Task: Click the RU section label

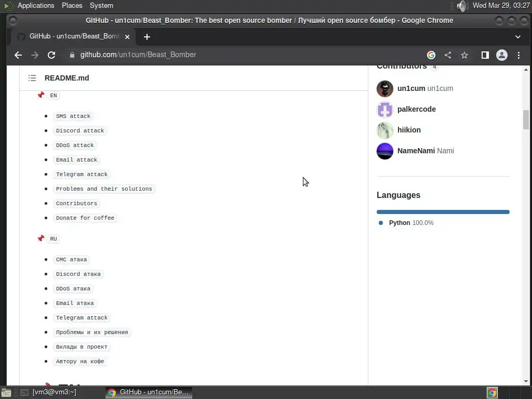Action: pos(54,239)
